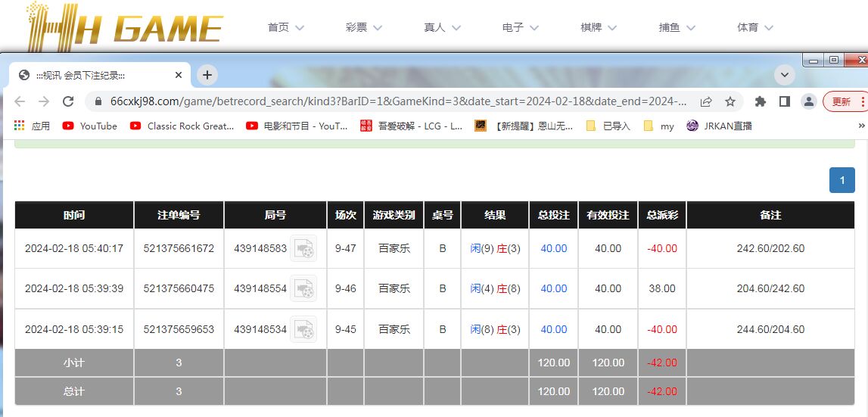The width and height of the screenshot is (868, 417).
Task: Expand 真人 menu on HH Game
Action: pos(442,27)
